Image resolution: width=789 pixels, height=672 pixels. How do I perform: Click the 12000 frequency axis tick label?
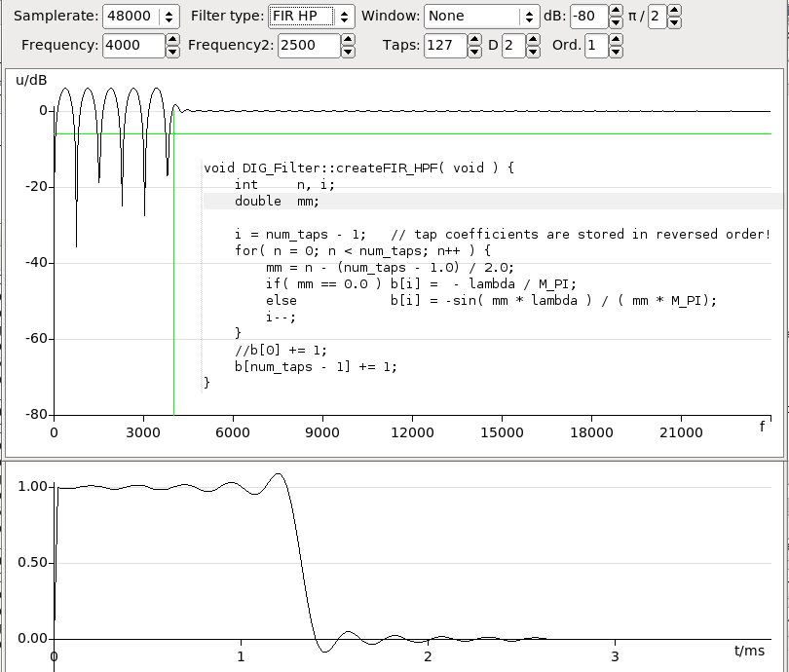tap(412, 432)
